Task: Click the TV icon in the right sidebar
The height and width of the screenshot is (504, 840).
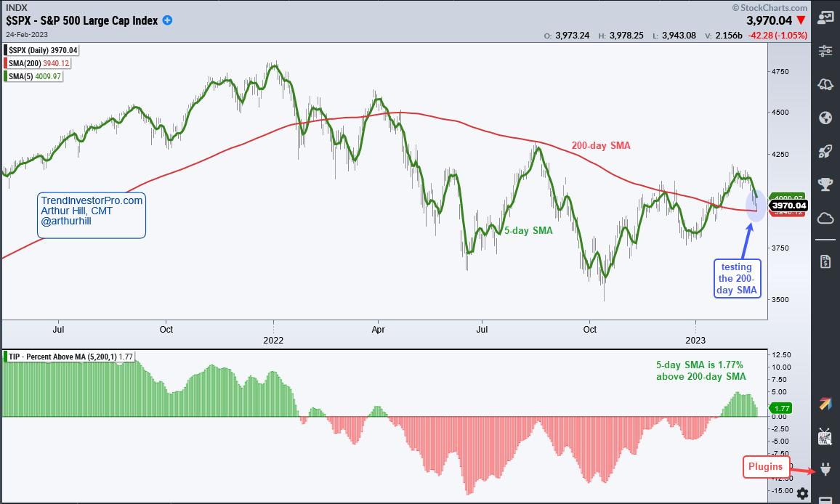Action: 825,436
